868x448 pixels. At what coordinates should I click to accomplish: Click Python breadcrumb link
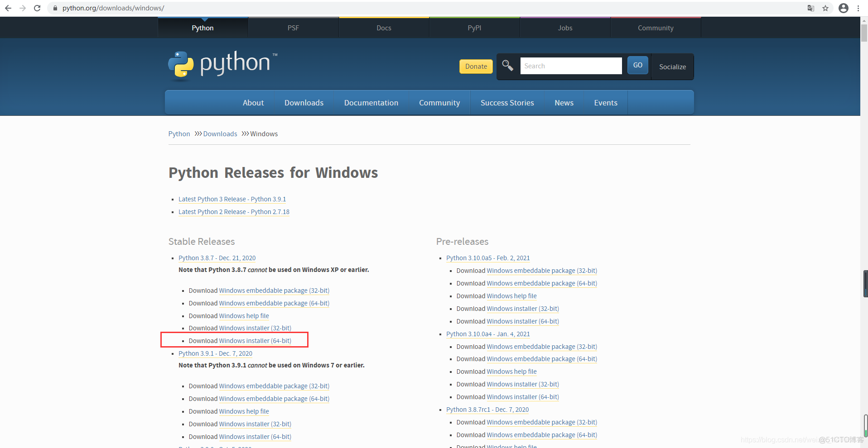click(179, 134)
